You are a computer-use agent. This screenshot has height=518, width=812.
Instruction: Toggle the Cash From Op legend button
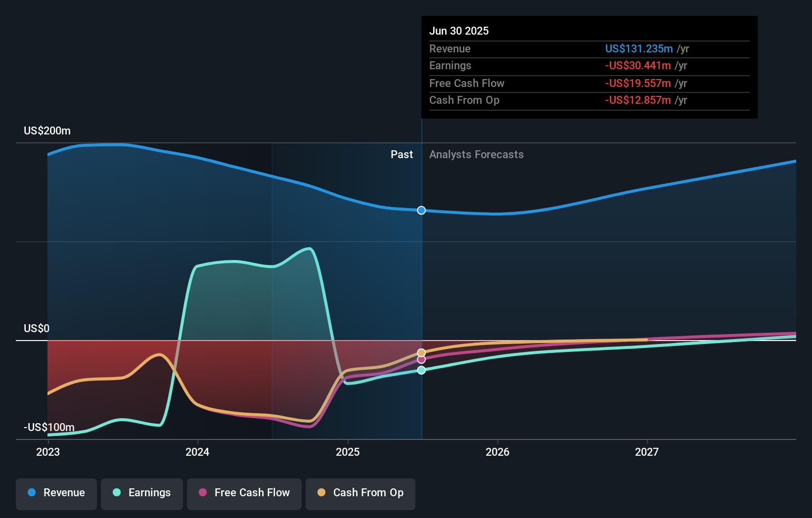tap(361, 493)
